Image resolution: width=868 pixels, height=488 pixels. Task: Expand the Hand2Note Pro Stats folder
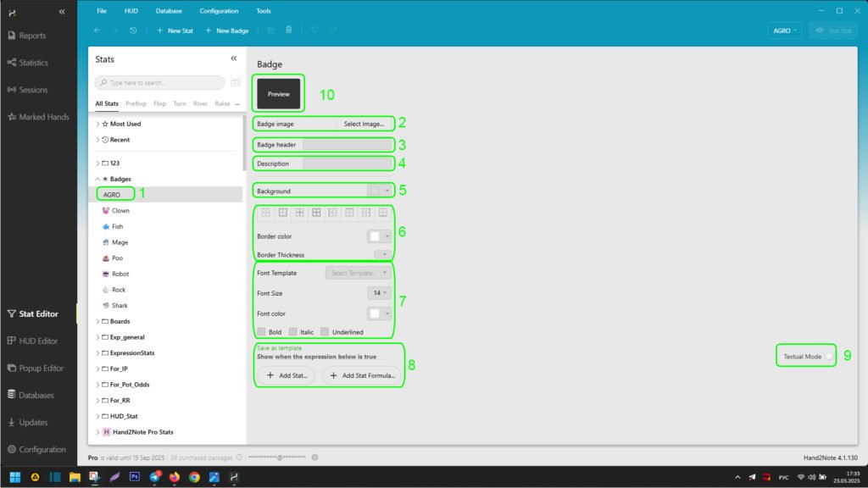click(97, 432)
